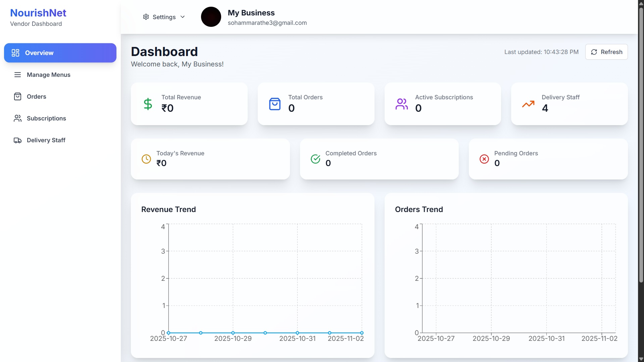Click the Total Orders label

(305, 97)
